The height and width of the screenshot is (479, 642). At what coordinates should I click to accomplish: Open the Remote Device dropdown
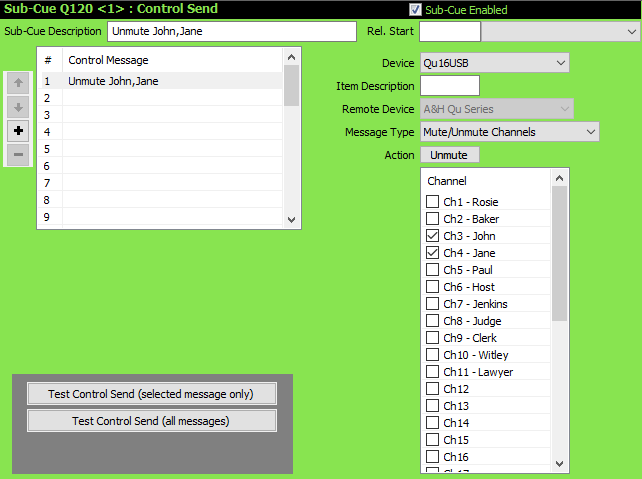(x=497, y=109)
